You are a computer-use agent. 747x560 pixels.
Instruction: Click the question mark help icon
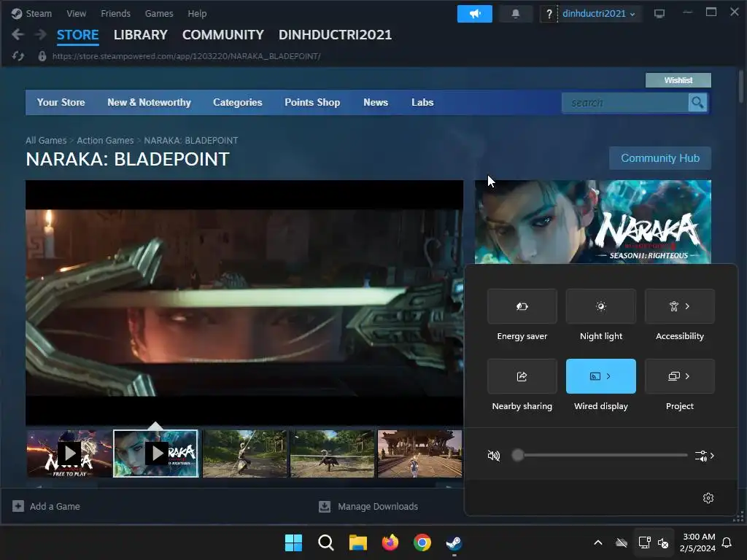[549, 14]
